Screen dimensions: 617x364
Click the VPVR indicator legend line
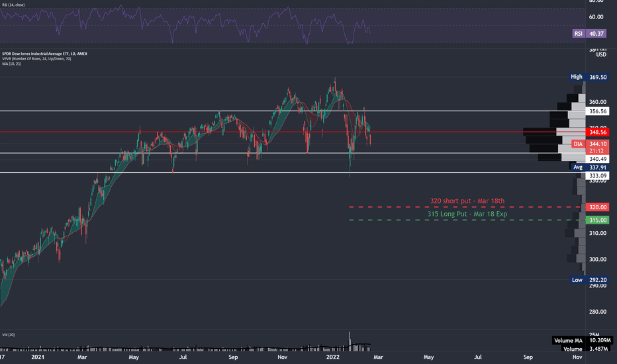click(x=36, y=59)
